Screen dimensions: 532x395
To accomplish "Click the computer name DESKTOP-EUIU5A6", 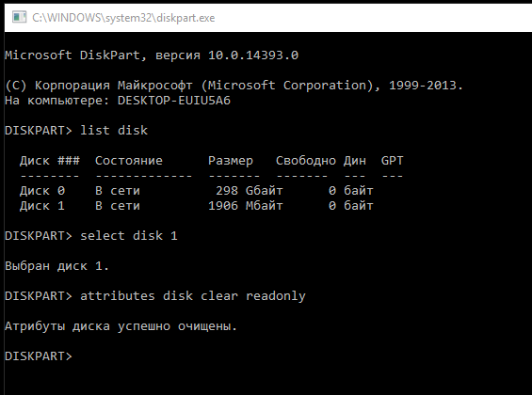I will click(x=174, y=101).
